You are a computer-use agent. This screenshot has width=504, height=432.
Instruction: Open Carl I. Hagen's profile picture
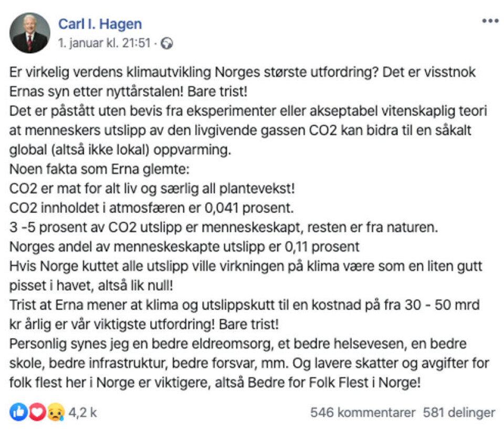click(x=29, y=33)
